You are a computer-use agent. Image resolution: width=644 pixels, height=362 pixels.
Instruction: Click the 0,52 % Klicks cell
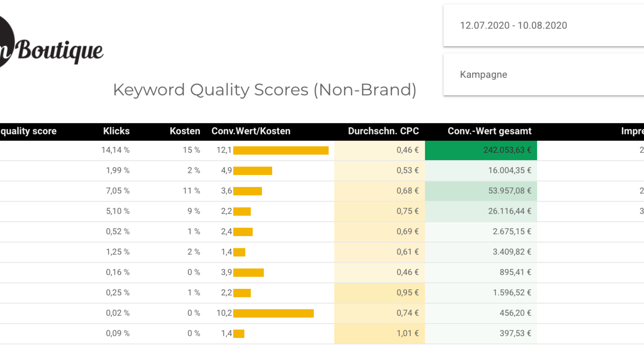click(x=118, y=232)
